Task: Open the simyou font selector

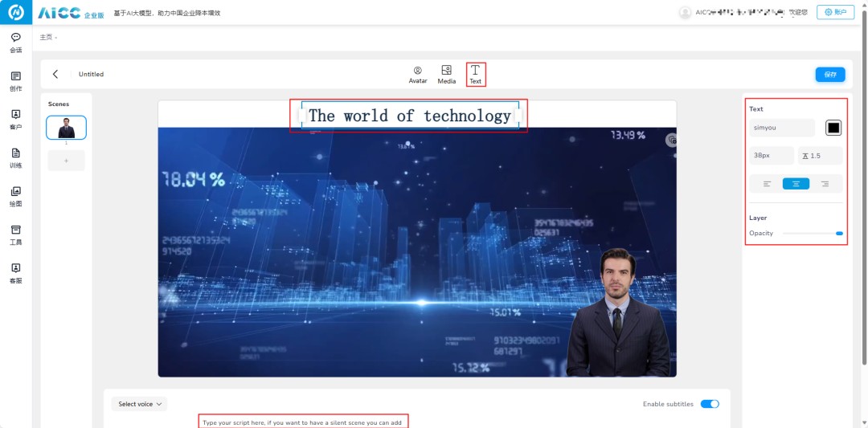Action: pos(782,128)
